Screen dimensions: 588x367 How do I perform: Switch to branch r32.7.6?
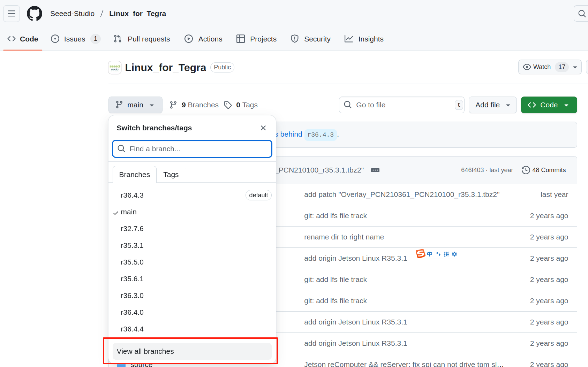click(192, 229)
